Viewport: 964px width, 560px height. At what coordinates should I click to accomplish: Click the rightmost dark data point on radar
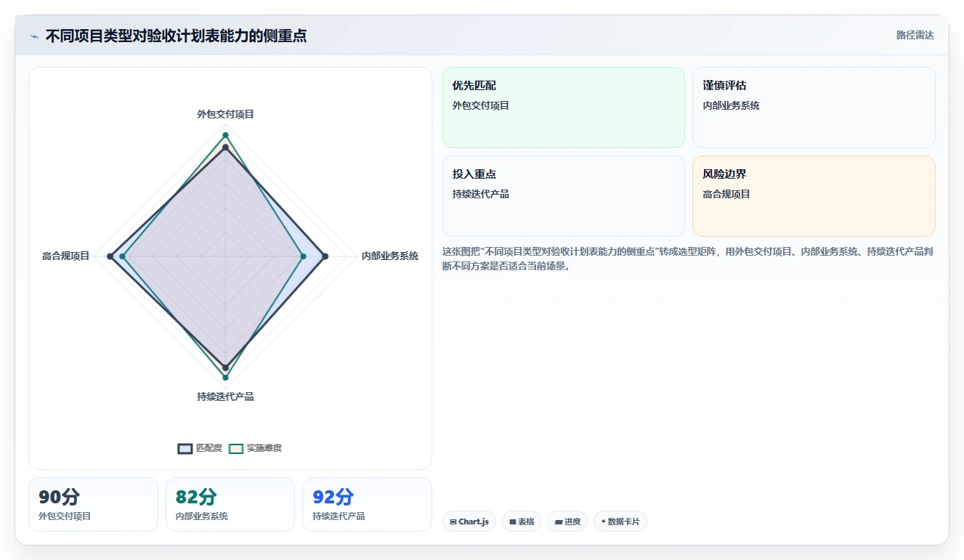[325, 256]
